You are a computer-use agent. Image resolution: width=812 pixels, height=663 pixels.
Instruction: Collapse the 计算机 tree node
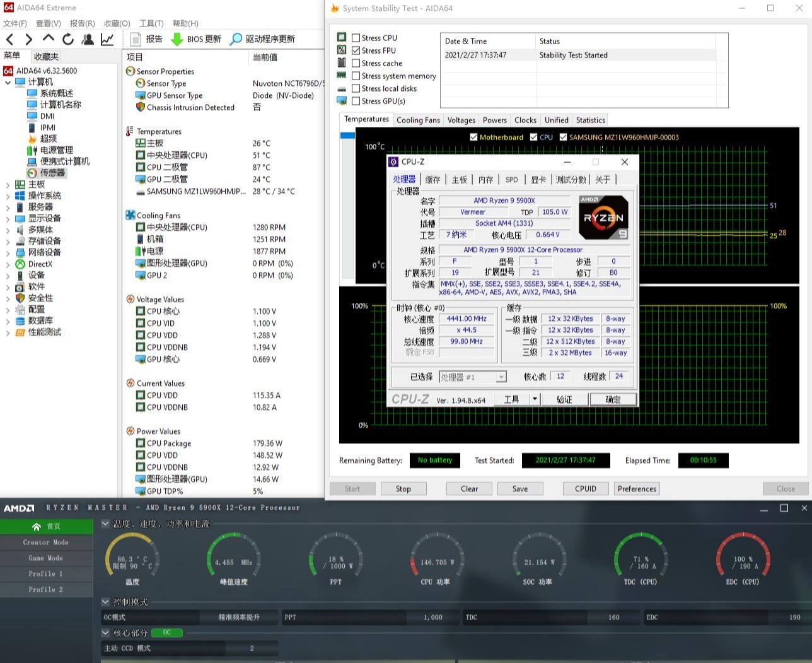(x=8, y=82)
